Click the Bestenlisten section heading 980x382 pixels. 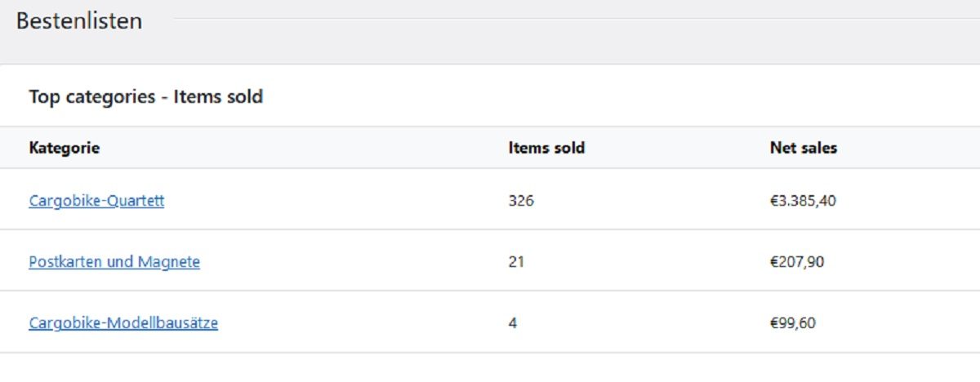(x=79, y=21)
